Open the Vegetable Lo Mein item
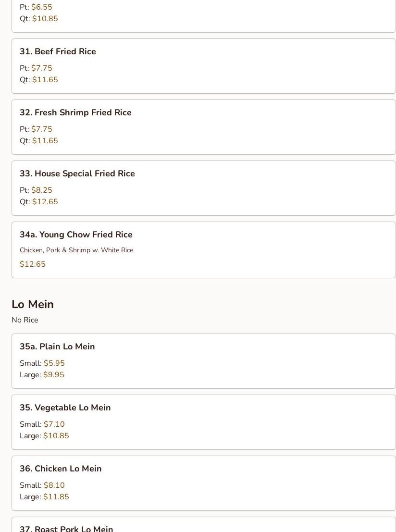The image size is (396, 532). (x=65, y=408)
